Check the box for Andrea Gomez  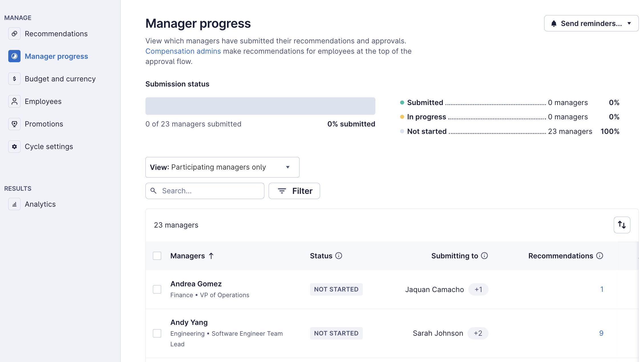(x=157, y=289)
